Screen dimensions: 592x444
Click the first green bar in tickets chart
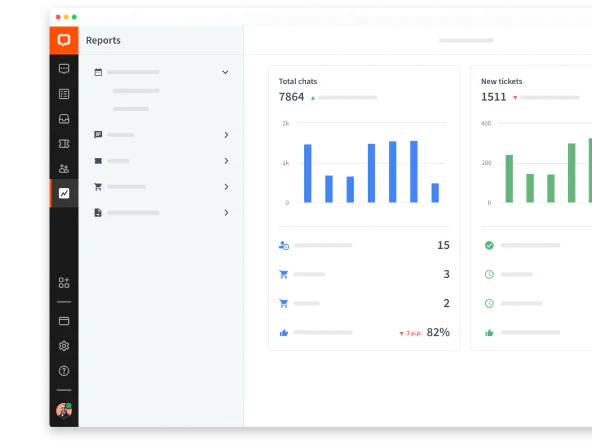click(509, 179)
